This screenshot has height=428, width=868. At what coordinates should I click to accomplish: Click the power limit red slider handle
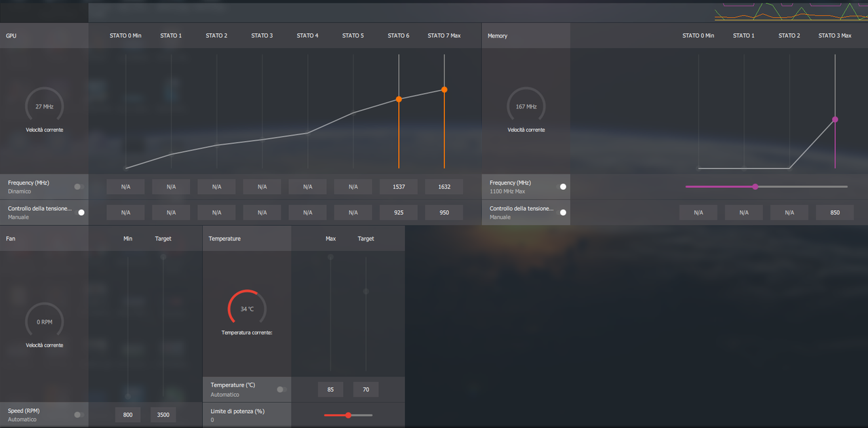(348, 415)
